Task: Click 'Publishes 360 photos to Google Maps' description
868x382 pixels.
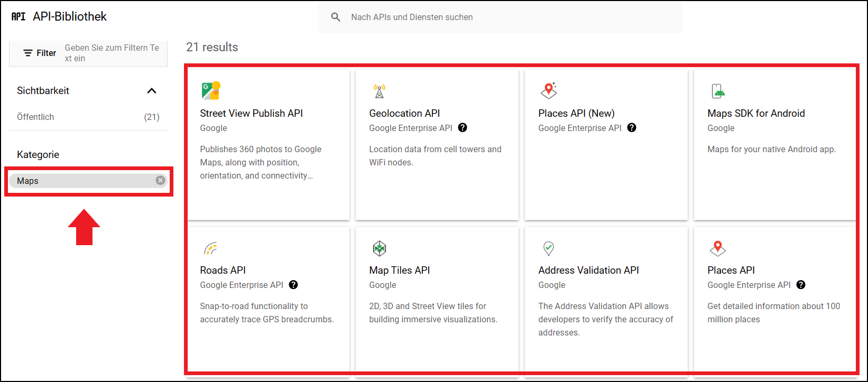Action: [x=261, y=162]
